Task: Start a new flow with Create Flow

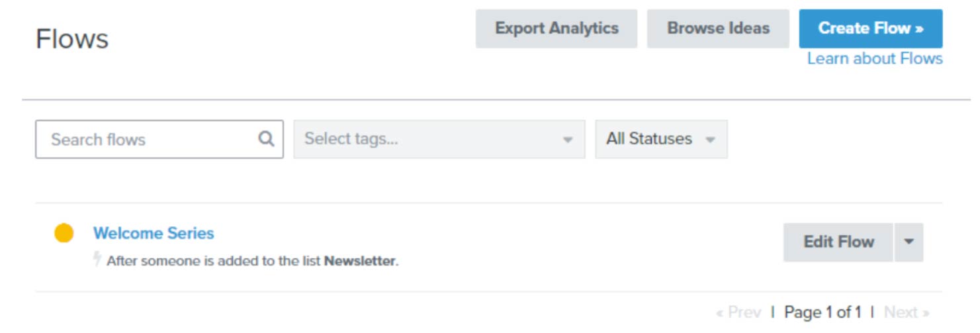Action: [871, 28]
